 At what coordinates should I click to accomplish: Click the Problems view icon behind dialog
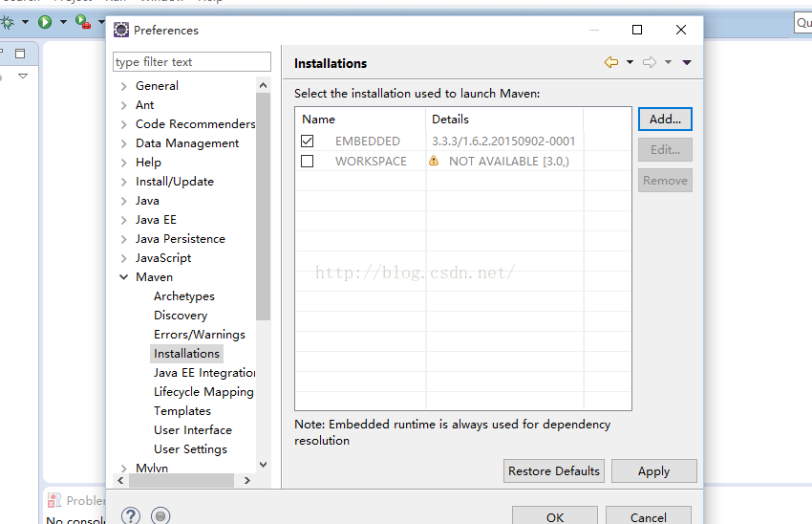coord(53,500)
